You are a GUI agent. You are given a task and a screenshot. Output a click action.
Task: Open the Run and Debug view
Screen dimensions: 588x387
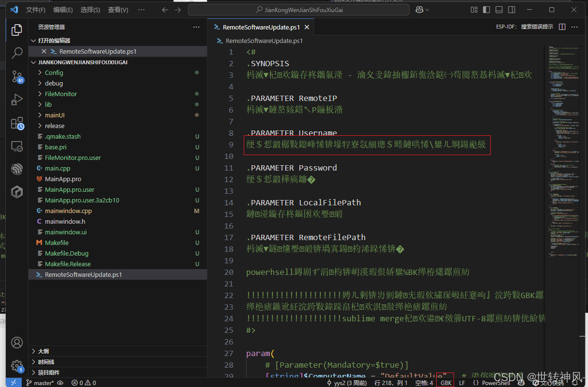[17, 100]
